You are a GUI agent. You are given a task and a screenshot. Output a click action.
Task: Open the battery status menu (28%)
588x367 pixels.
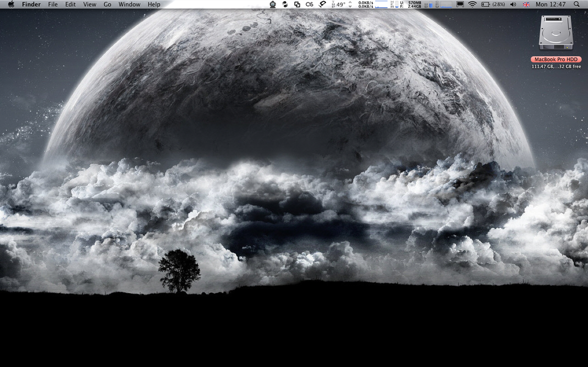click(x=493, y=4)
